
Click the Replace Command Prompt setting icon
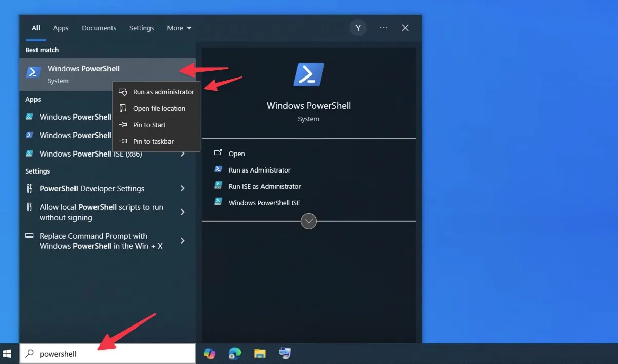point(30,236)
